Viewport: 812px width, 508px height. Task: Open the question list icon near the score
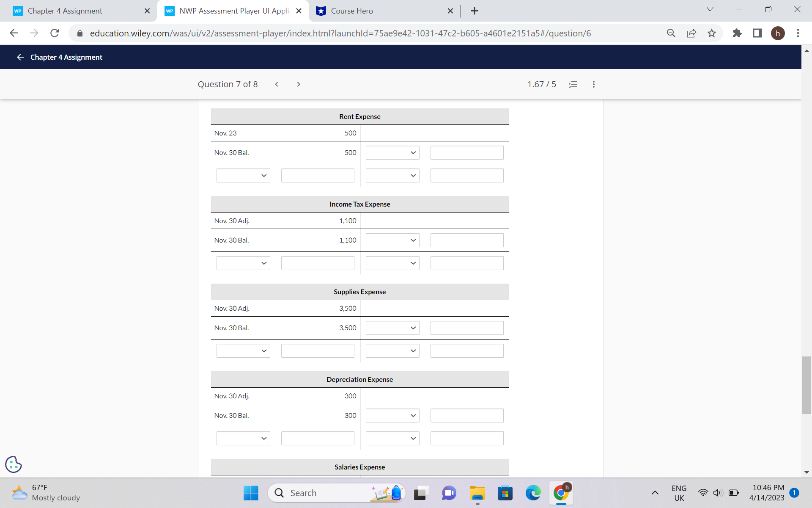tap(573, 84)
